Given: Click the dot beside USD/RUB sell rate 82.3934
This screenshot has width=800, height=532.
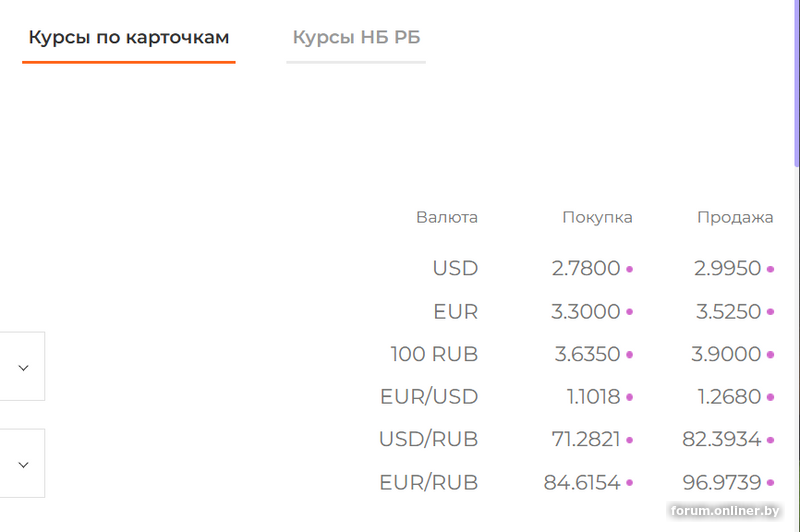Looking at the screenshot, I should 771,440.
